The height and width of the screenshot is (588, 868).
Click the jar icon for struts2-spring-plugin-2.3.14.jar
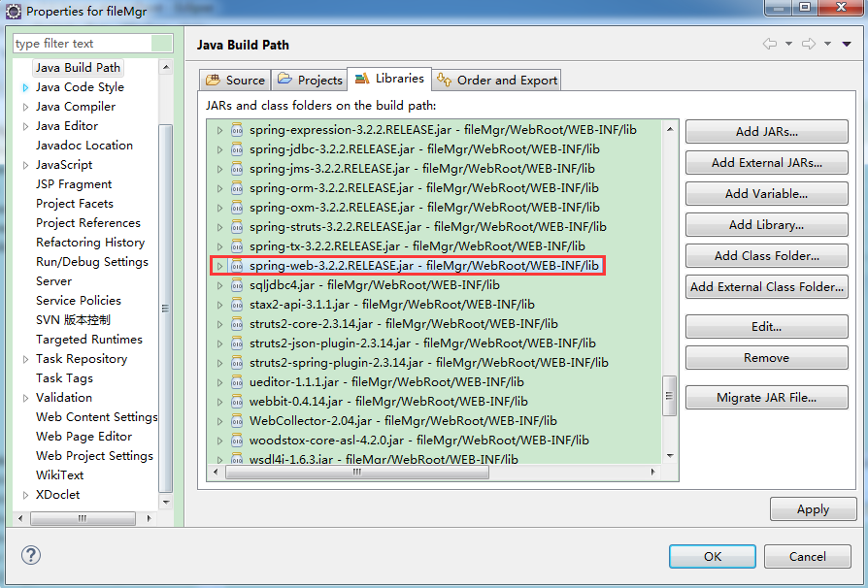tap(237, 363)
